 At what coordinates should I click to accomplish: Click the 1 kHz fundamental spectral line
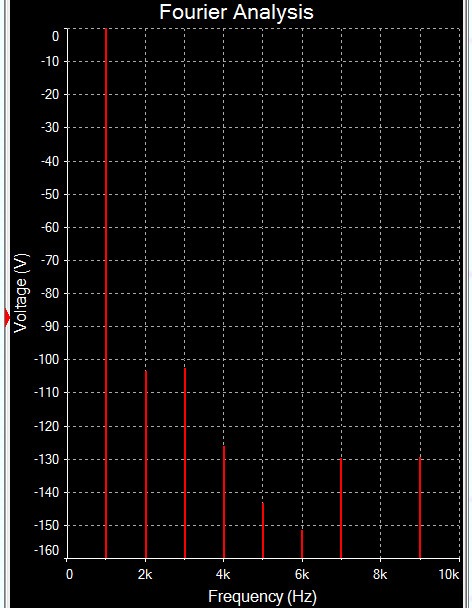[106, 293]
